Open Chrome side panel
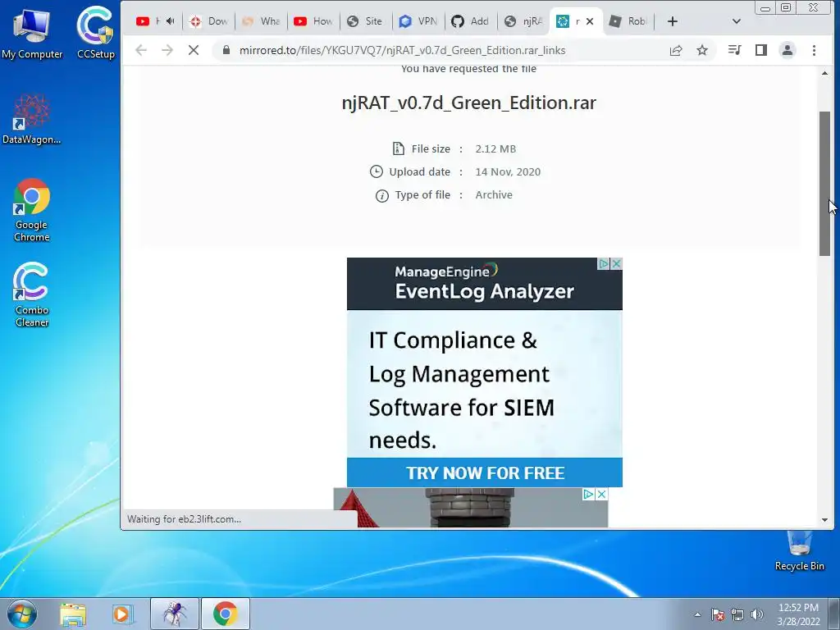This screenshot has height=630, width=840. click(760, 50)
